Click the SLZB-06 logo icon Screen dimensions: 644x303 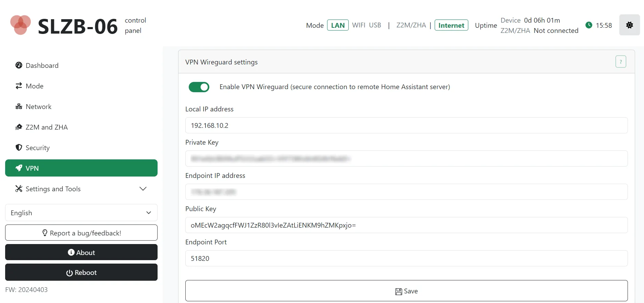(x=21, y=25)
